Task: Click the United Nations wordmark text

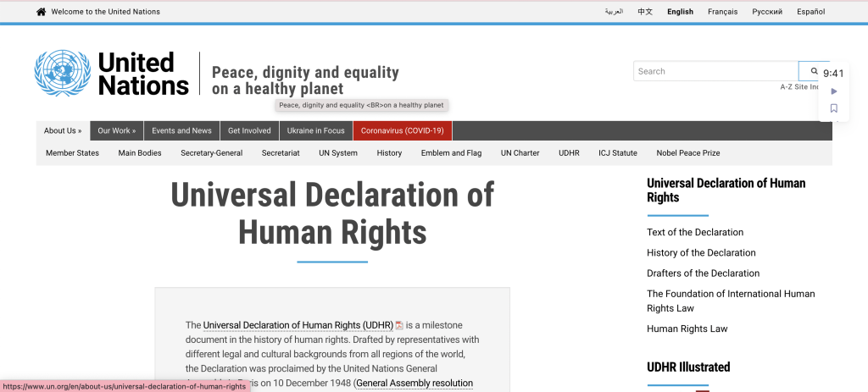Action: (x=143, y=73)
